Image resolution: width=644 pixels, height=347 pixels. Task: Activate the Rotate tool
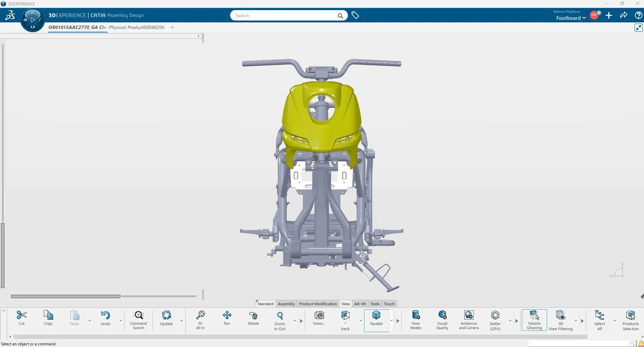[x=253, y=320]
